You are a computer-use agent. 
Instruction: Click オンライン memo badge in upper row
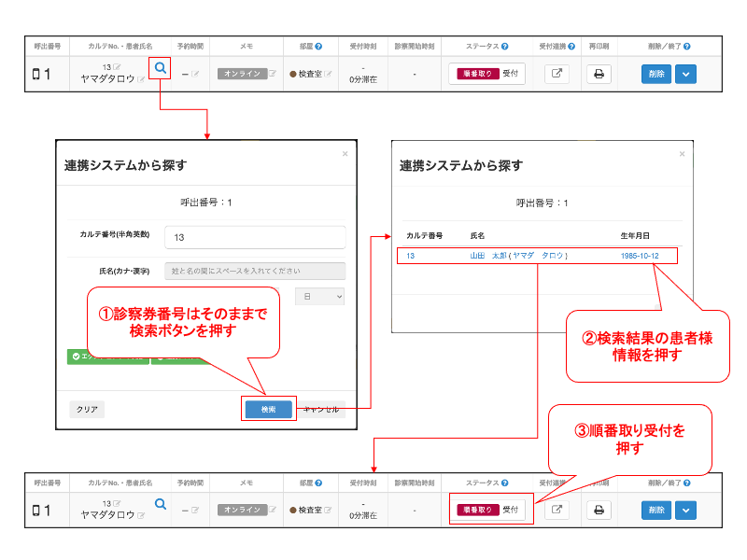tap(243, 74)
